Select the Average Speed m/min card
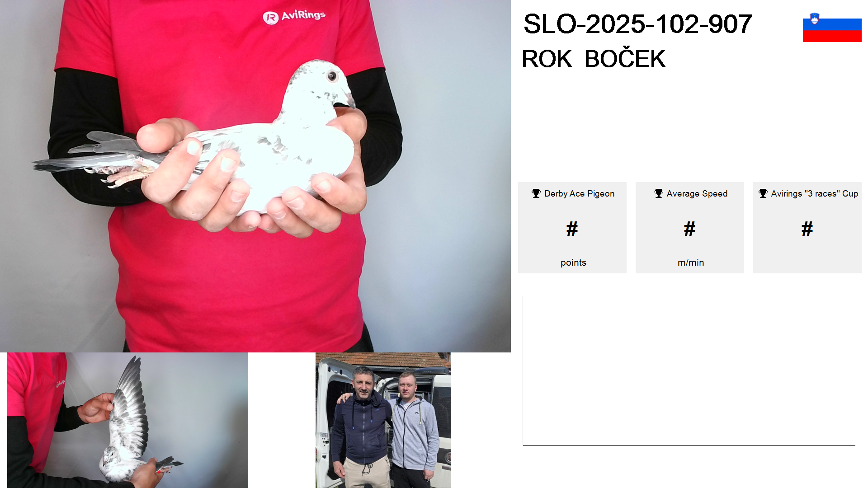 pyautogui.click(x=690, y=228)
